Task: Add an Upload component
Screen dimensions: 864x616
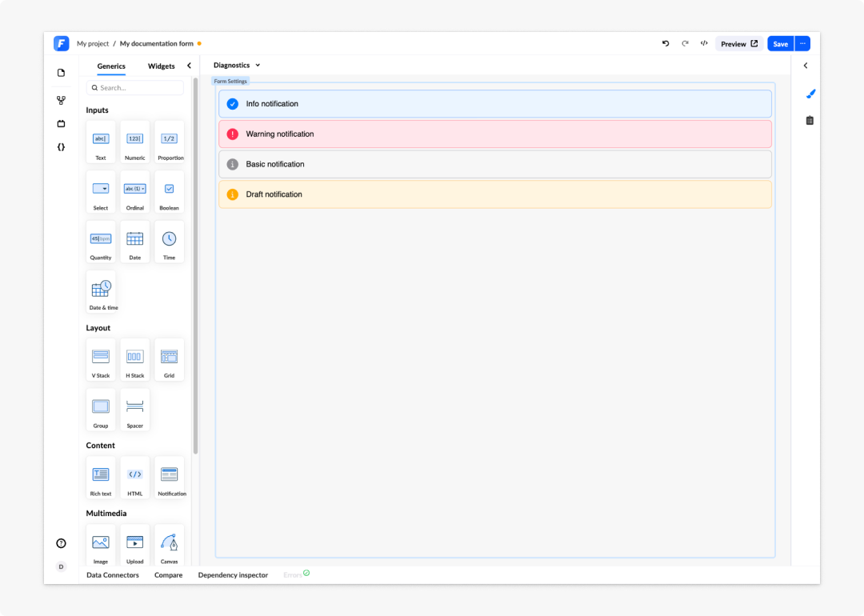Action: click(135, 545)
